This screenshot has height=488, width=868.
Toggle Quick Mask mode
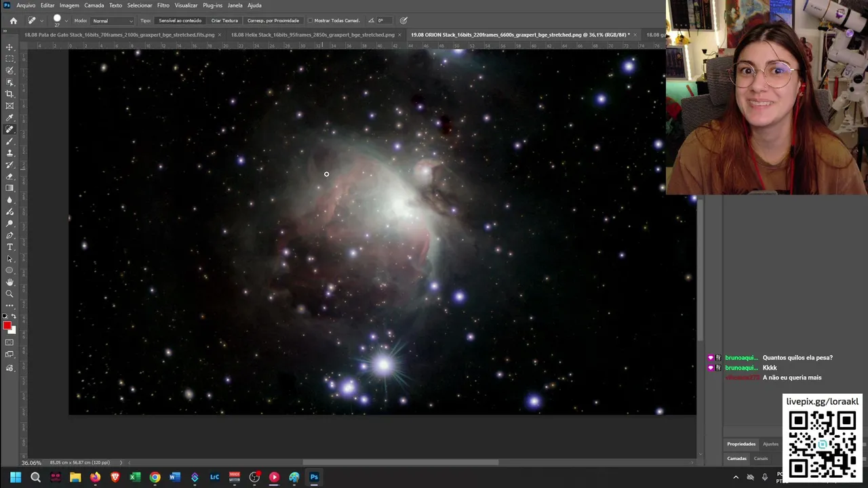pos(9,342)
